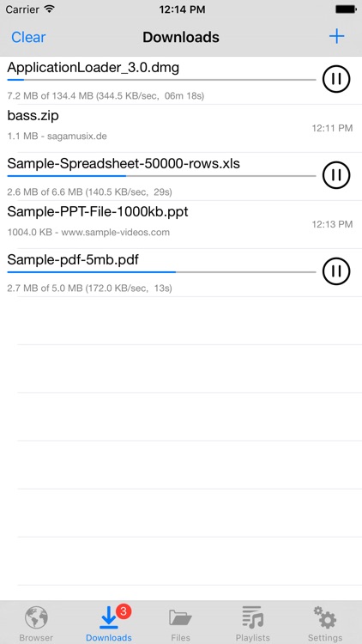Open the Browser globe icon
This screenshot has height=644, width=362.
(x=37, y=617)
